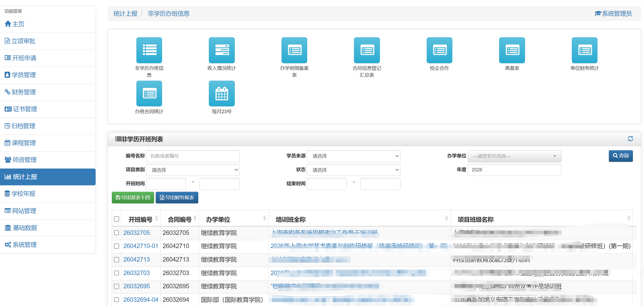Sort table by 培训班全称 column arrows
Viewport: 644px width, 306px height.
tap(447, 218)
